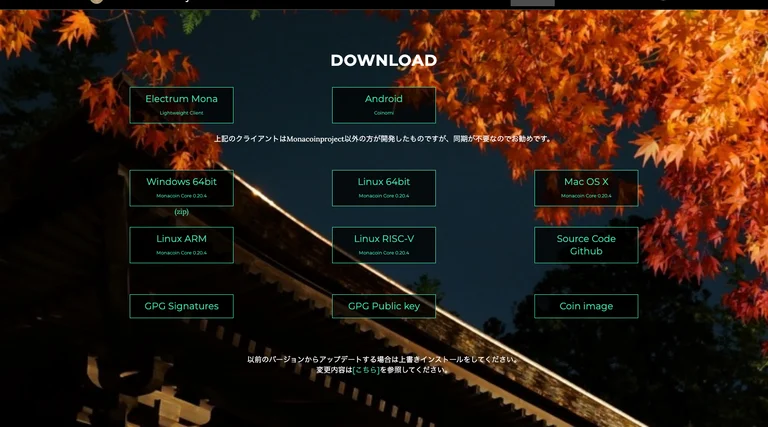Download Monacoin Core for Linux 64bit

pyautogui.click(x=384, y=188)
